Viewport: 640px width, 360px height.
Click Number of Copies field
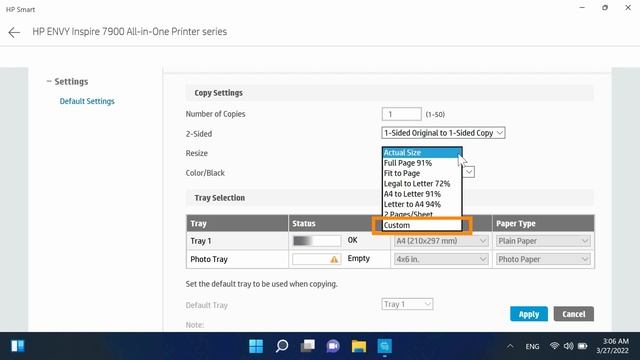pos(401,114)
